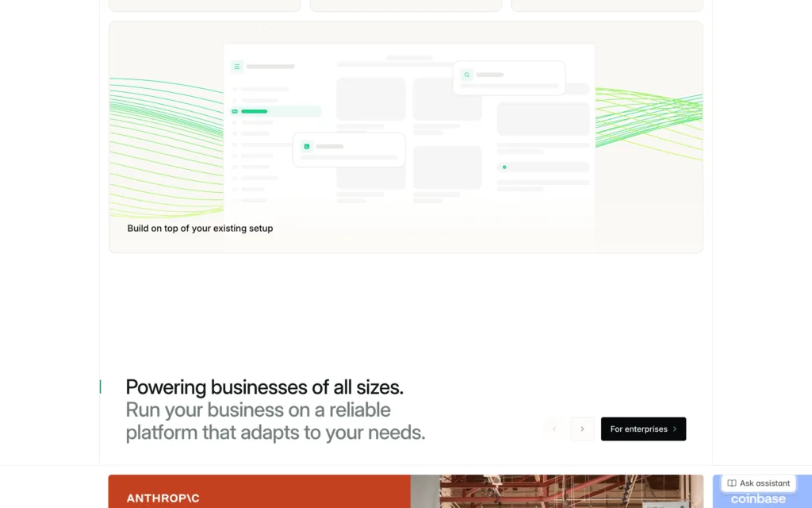Open the Anthropic customer story card
Viewport: 812px width, 508px height.
coord(405,491)
